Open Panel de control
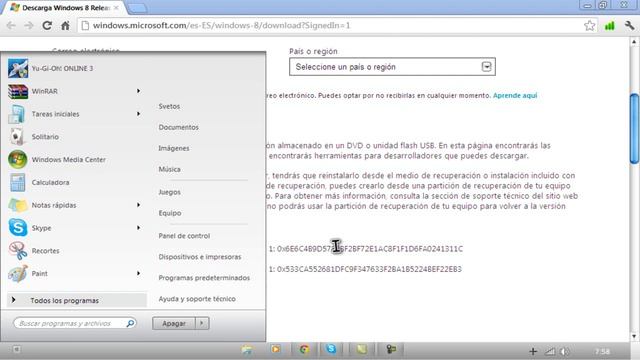Screen dimensions: 640x360 pos(184,236)
